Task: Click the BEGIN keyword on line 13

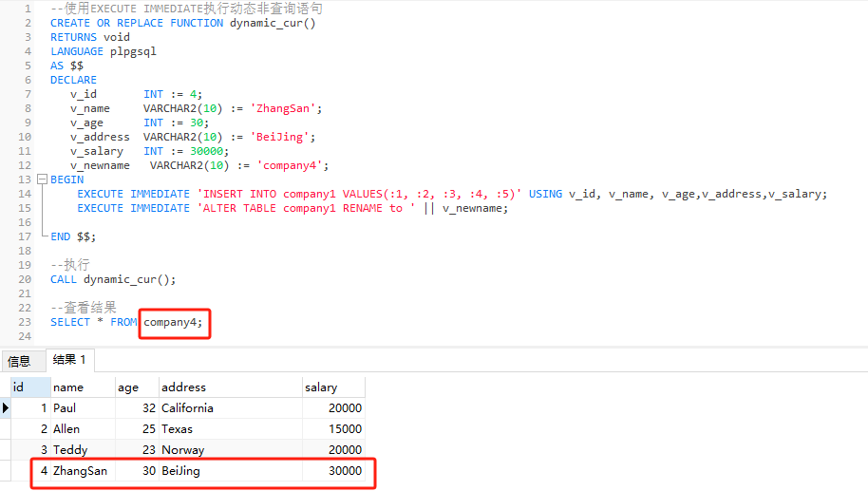Action: click(x=67, y=179)
